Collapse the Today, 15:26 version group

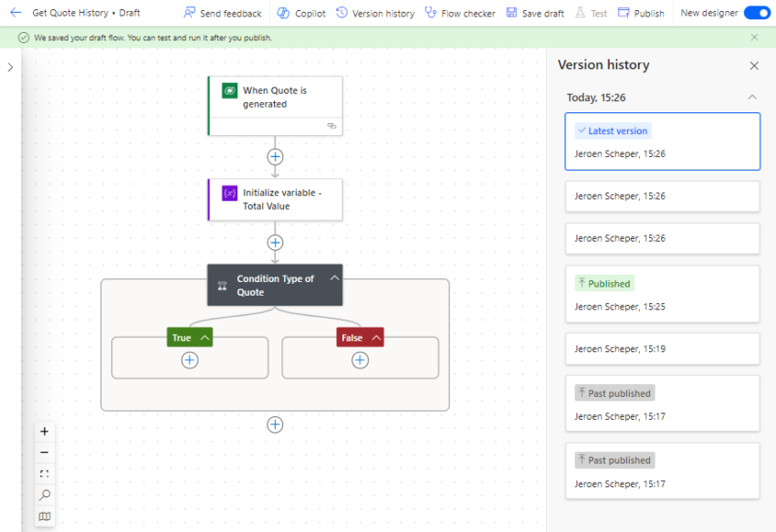coord(752,97)
